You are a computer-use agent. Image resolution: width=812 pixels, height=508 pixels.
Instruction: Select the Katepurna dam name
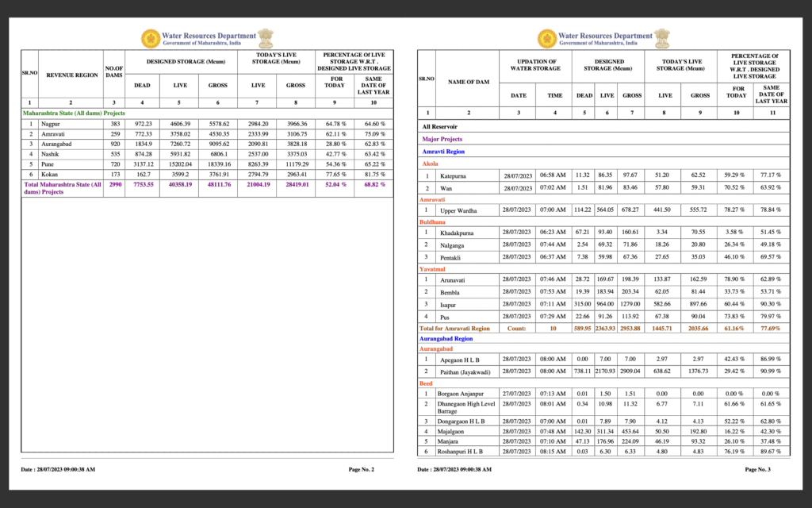click(x=453, y=176)
